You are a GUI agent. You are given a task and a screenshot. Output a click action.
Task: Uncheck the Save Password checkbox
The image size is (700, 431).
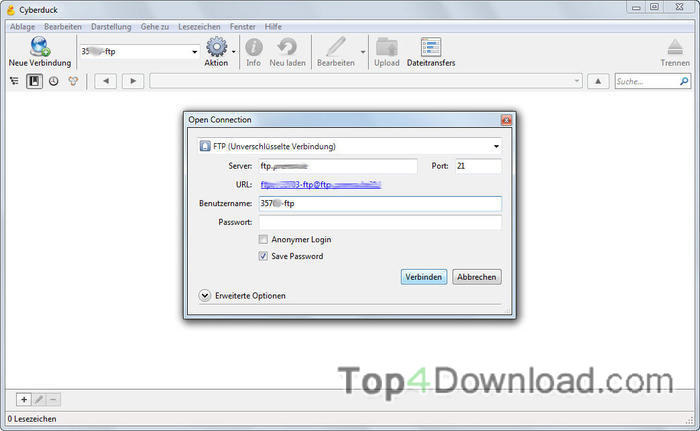point(263,256)
